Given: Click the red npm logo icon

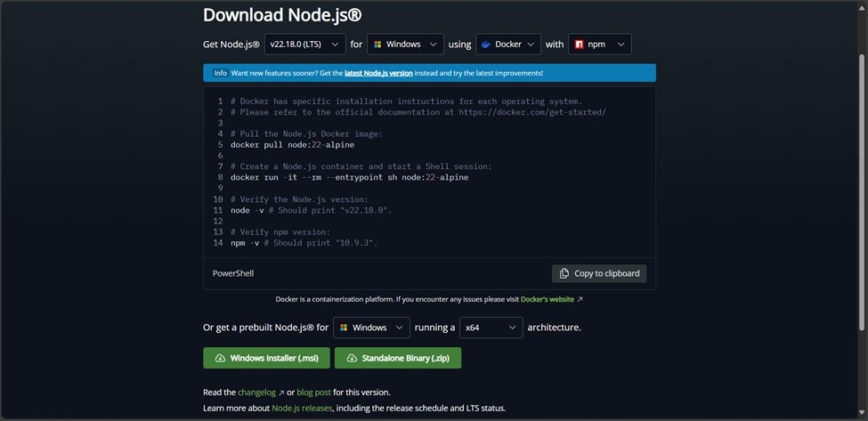Looking at the screenshot, I should coord(579,45).
